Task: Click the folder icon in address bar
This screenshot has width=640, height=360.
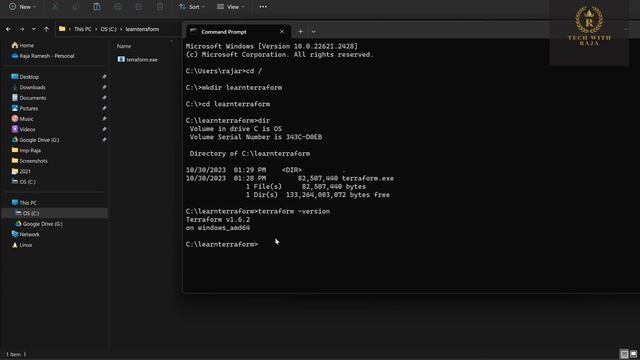Action: pyautogui.click(x=62, y=29)
